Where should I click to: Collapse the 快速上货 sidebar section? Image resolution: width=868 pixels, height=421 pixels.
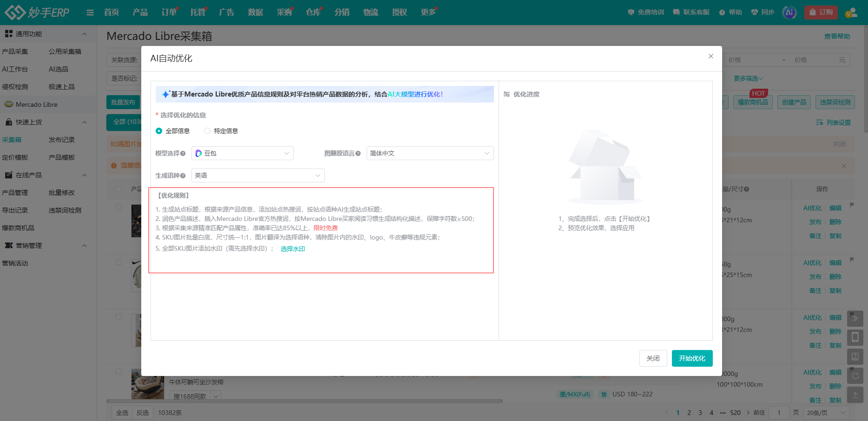[x=84, y=123]
